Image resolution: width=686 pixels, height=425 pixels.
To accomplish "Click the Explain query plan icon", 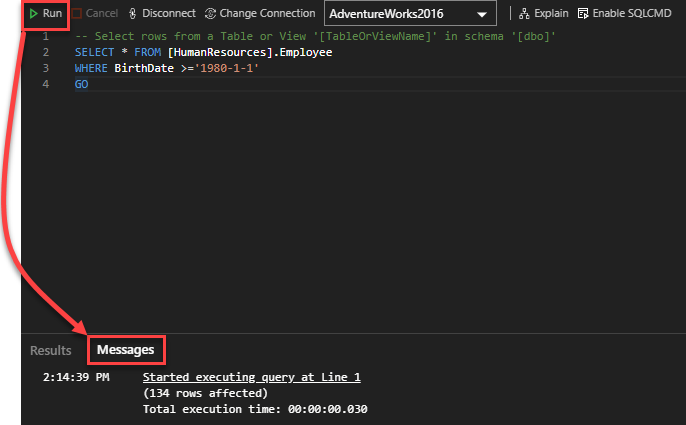I will coord(524,14).
